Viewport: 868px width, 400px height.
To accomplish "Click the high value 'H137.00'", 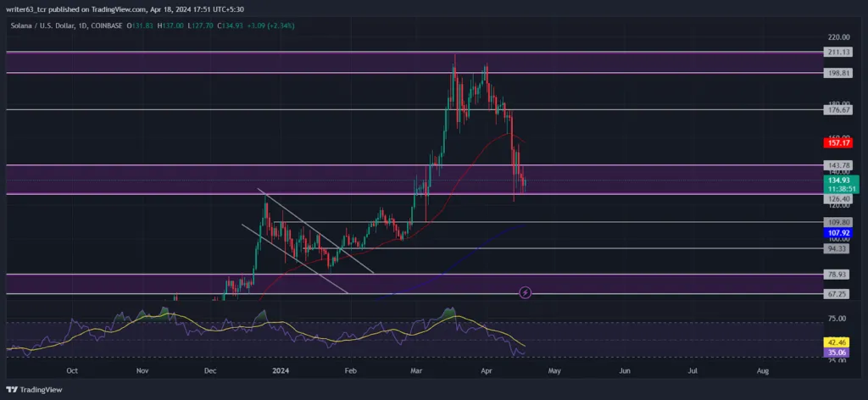I will pyautogui.click(x=170, y=25).
